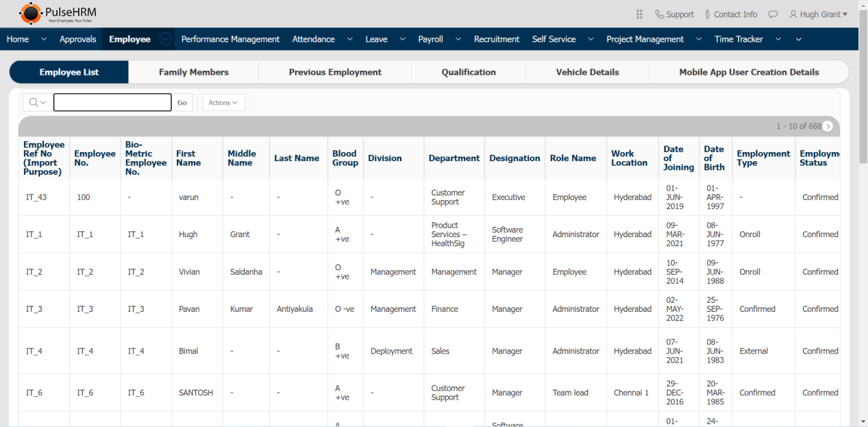The width and height of the screenshot is (868, 427).
Task: Click the Contact Info icon
Action: 708,14
